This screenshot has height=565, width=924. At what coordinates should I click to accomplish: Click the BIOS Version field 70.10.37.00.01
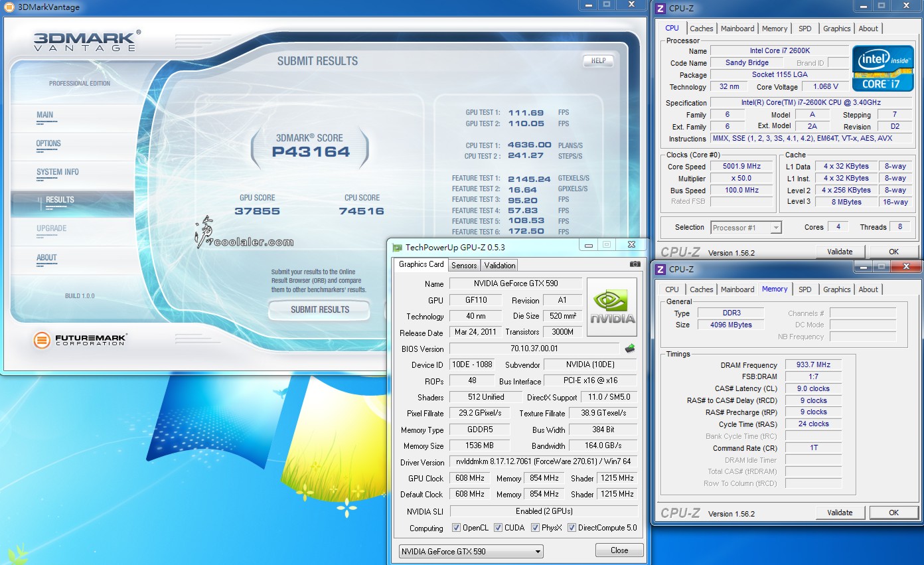point(534,349)
